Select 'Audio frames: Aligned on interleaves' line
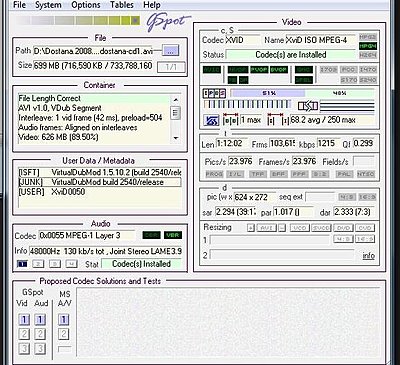400x365 pixels. coord(94,127)
